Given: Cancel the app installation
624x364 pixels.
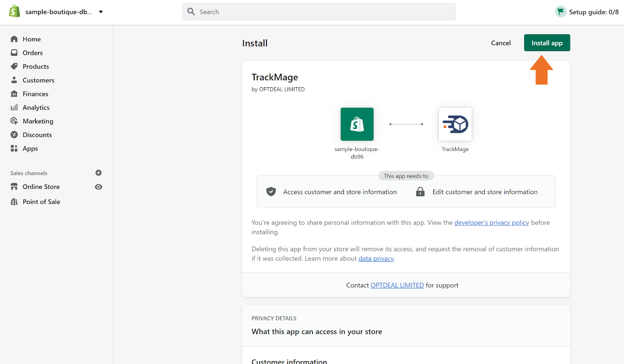Looking at the screenshot, I should point(501,43).
